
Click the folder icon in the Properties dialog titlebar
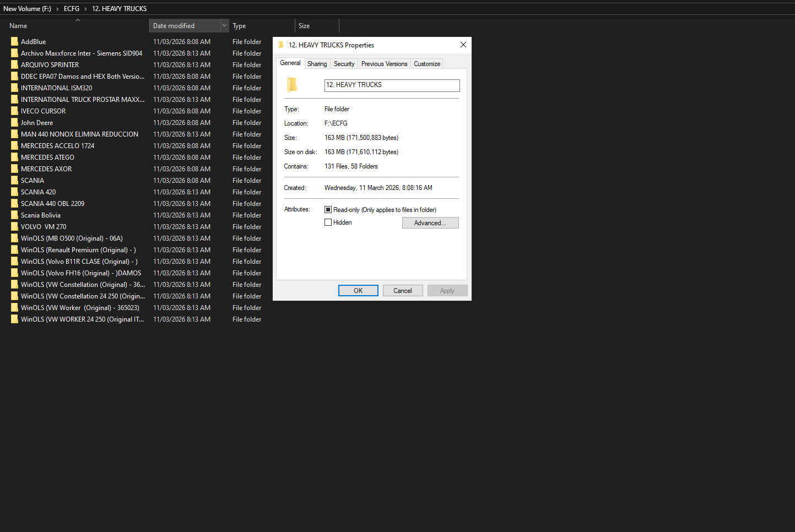pos(281,45)
